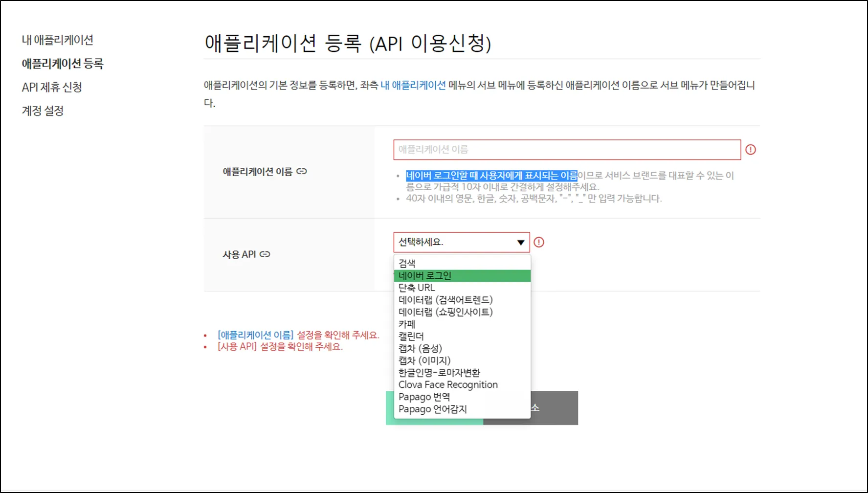Select 데이터랩 (검색어트렌드) option
Image resolution: width=868 pixels, height=493 pixels.
coord(462,300)
